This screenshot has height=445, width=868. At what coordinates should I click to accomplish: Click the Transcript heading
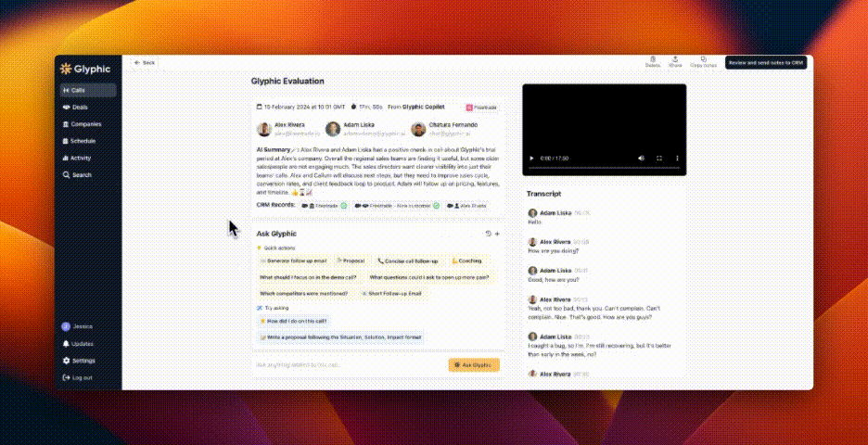click(x=543, y=194)
